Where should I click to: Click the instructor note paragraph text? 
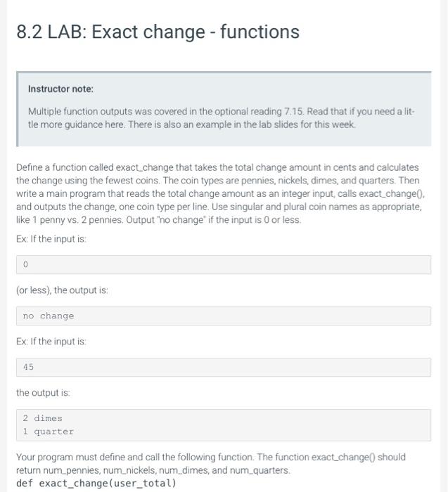(x=222, y=118)
